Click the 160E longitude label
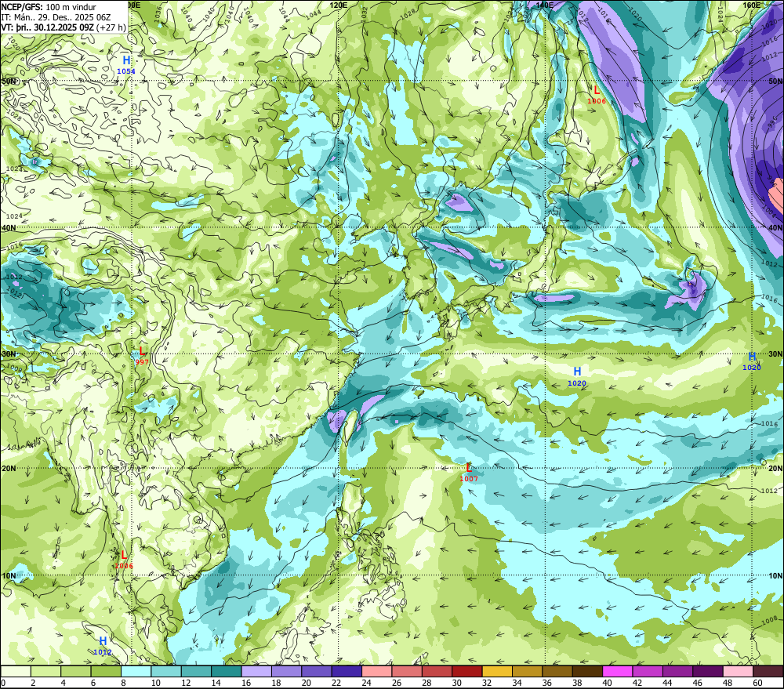This screenshot has height=689, width=784. point(751,5)
